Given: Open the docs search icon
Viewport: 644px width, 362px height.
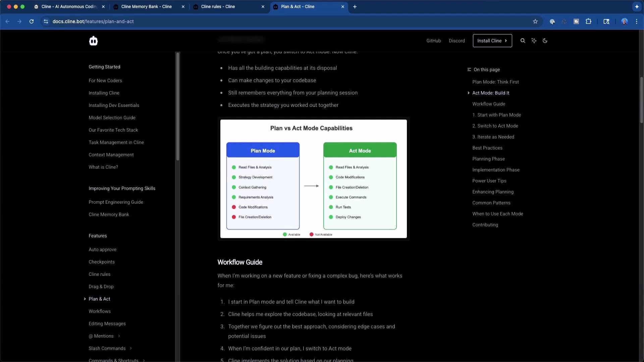Looking at the screenshot, I should tap(523, 41).
